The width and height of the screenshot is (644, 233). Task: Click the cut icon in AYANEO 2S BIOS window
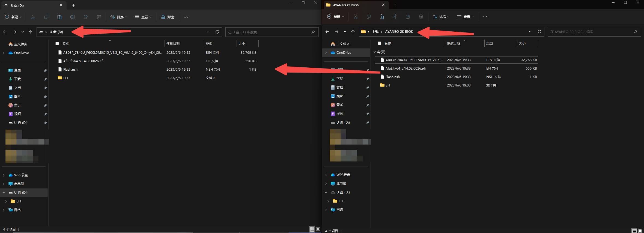pyautogui.click(x=356, y=17)
